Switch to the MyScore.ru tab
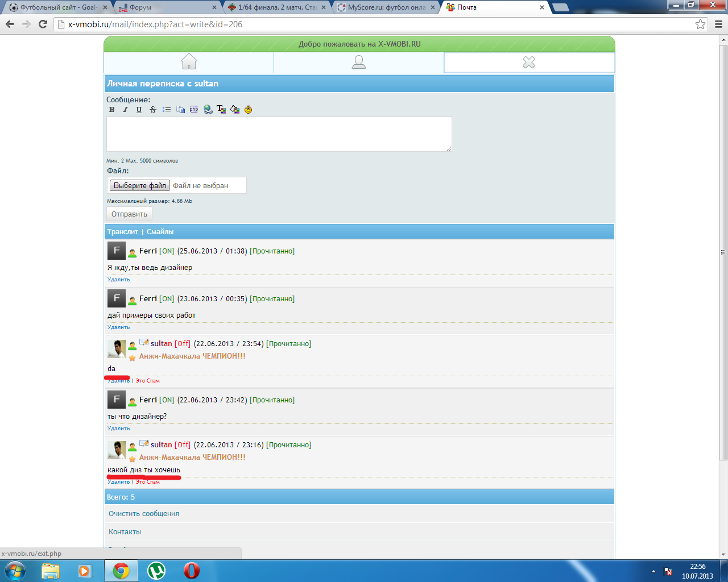This screenshot has width=728, height=582. tap(387, 7)
